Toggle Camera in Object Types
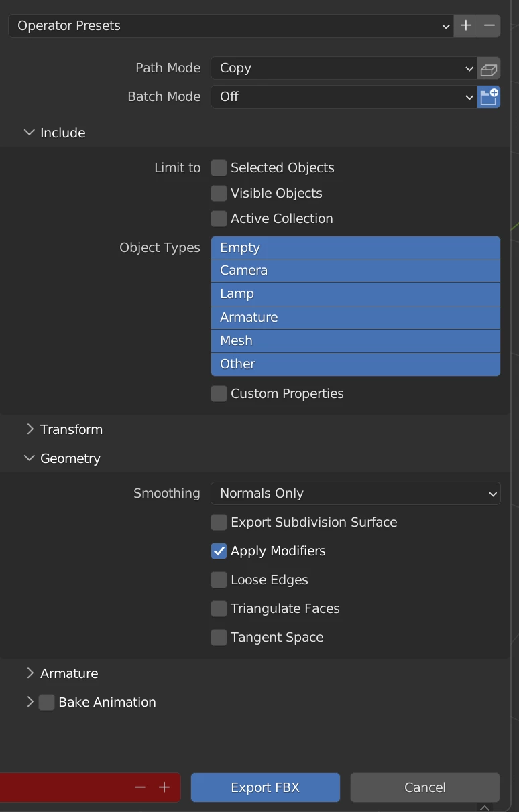Image resolution: width=519 pixels, height=812 pixels. 355,271
